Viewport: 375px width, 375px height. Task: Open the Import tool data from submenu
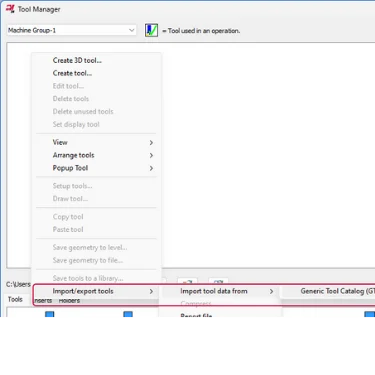[x=221, y=291]
